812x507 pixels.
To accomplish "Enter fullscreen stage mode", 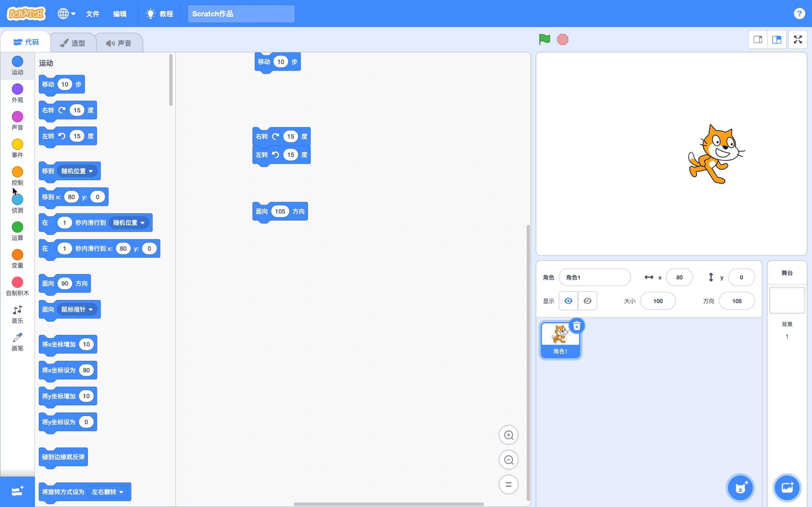I will tap(798, 39).
